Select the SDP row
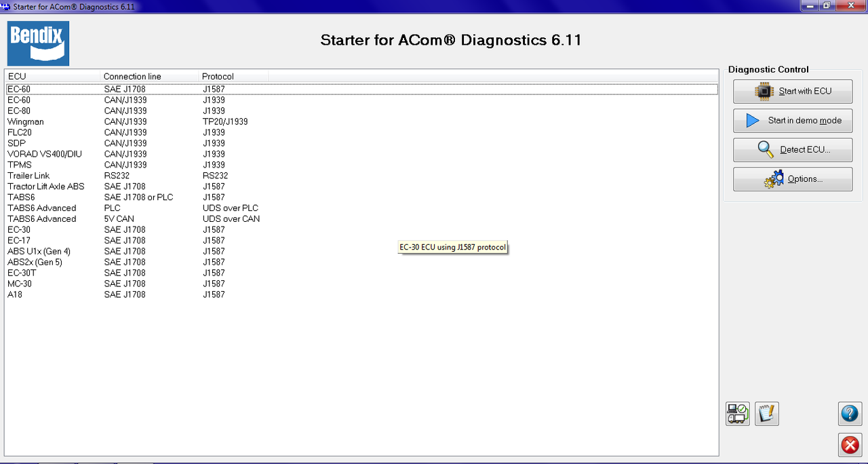 [361, 143]
